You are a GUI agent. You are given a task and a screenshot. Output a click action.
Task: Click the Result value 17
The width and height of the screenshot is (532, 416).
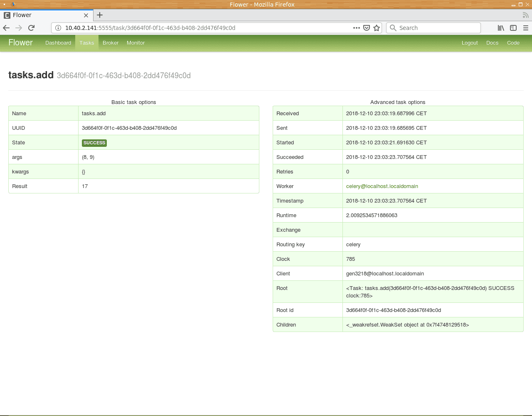point(85,186)
